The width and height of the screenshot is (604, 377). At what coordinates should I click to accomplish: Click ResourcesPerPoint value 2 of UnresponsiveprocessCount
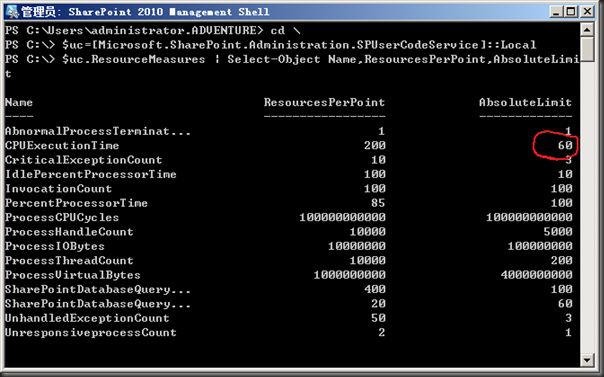coord(381,333)
